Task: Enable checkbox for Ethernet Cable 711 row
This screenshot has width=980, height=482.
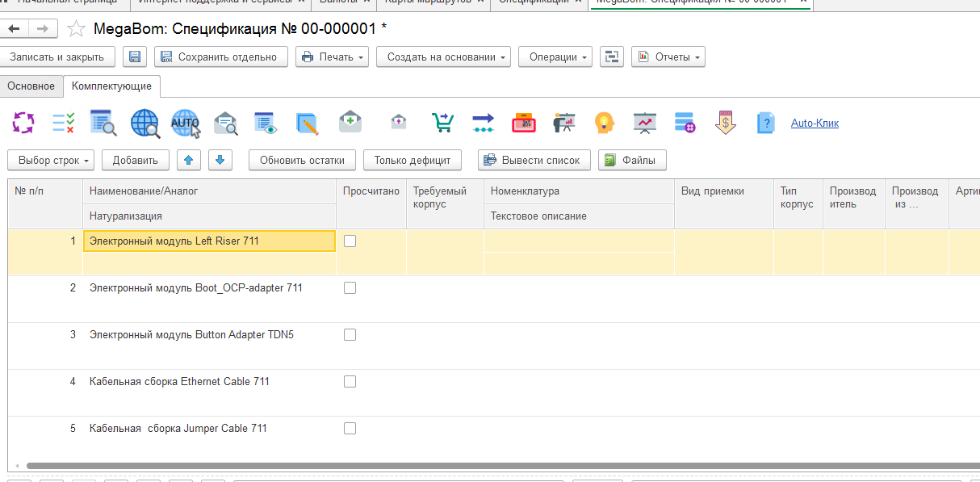Action: [350, 381]
